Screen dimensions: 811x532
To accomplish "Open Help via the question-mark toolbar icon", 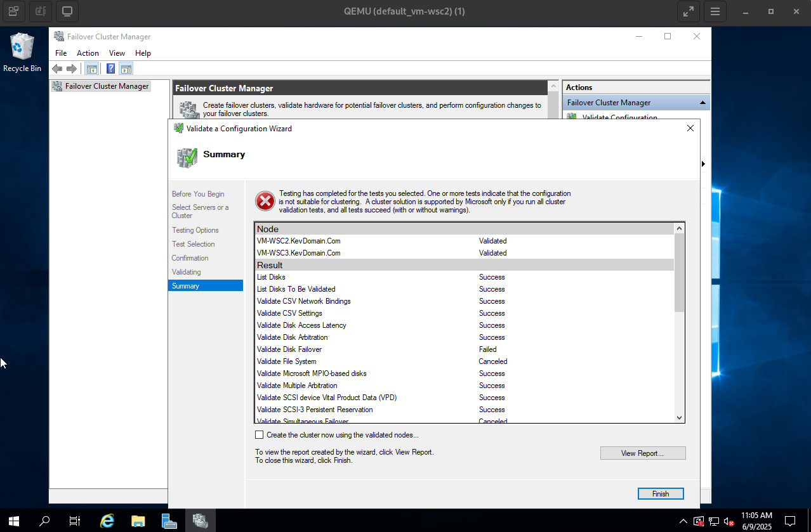I will pos(111,69).
